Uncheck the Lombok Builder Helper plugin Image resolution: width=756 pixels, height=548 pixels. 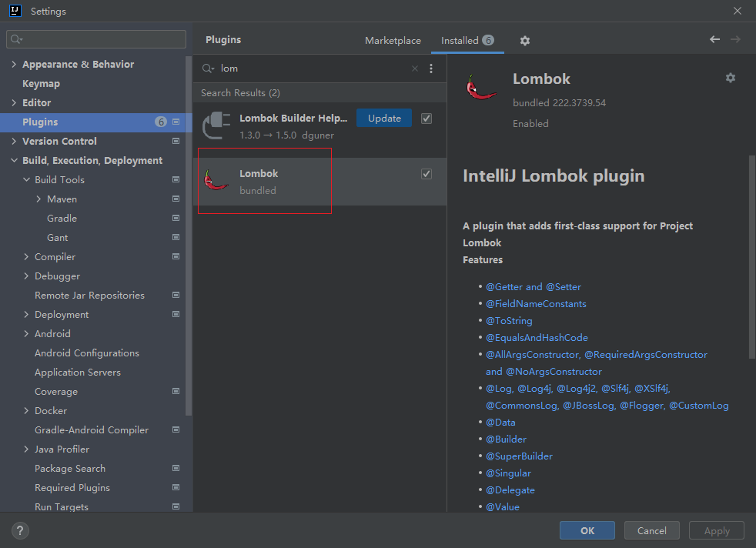pos(427,119)
